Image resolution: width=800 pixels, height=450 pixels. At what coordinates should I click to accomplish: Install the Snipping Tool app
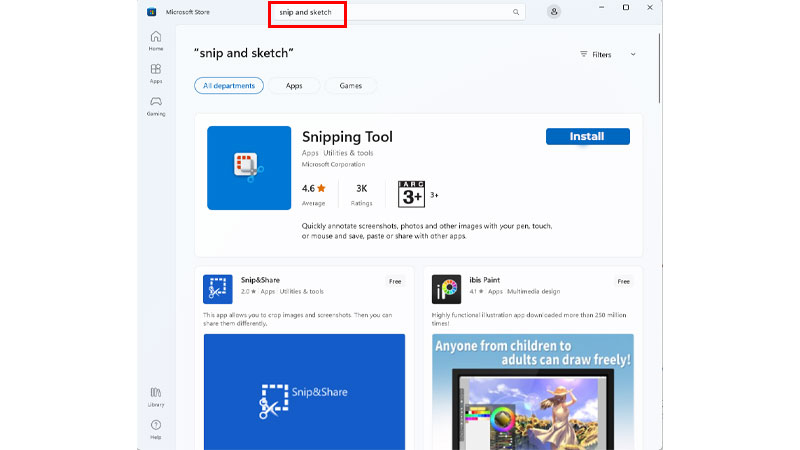coord(588,136)
